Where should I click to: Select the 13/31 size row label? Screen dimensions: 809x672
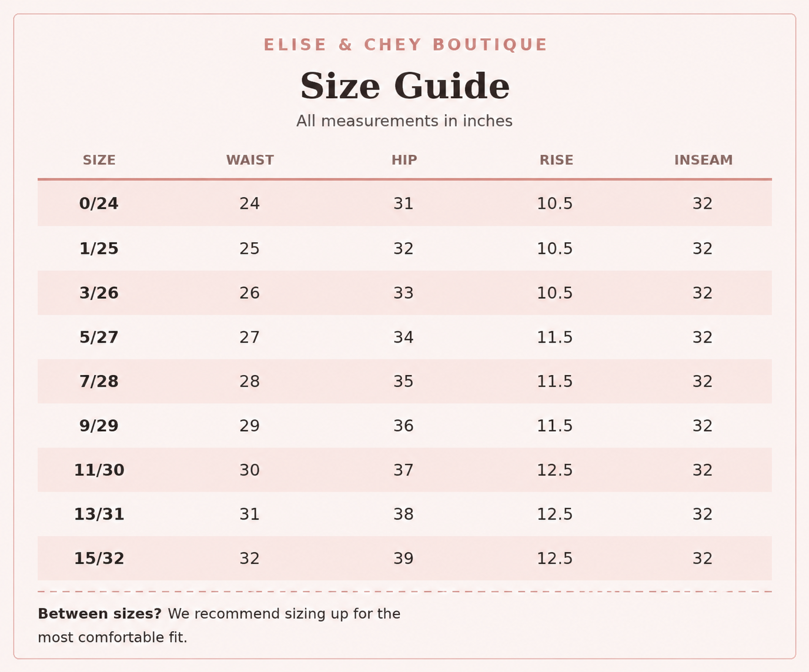[x=99, y=514]
